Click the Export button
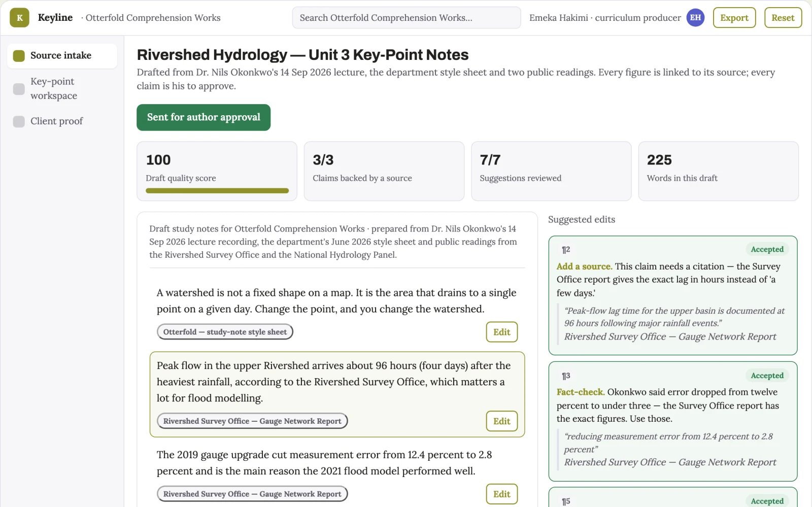Image resolution: width=812 pixels, height=507 pixels. click(x=734, y=18)
